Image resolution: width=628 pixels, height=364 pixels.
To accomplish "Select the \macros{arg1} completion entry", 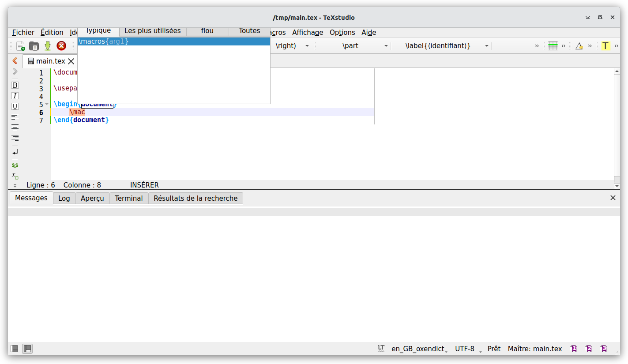I will (102, 41).
